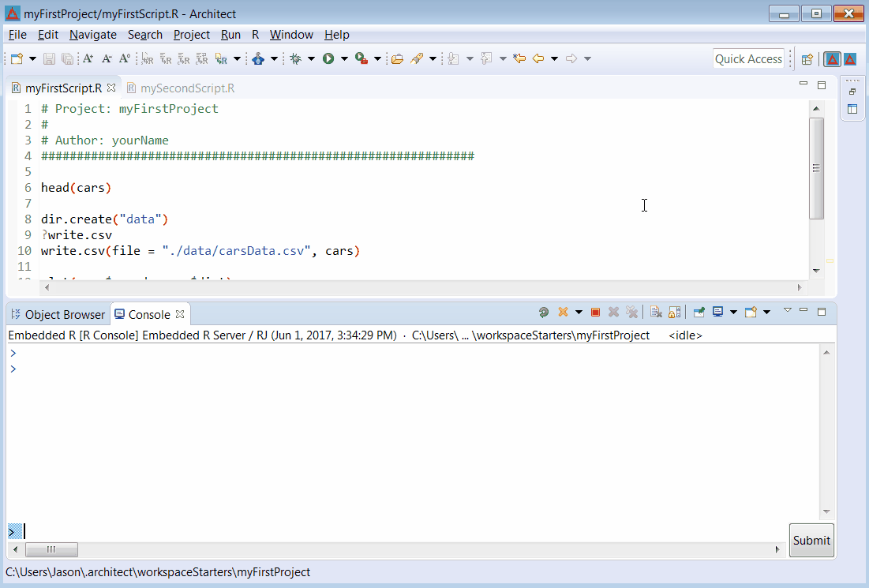Click the Quick Access search field
The width and height of the screenshot is (869, 588).
(x=748, y=58)
